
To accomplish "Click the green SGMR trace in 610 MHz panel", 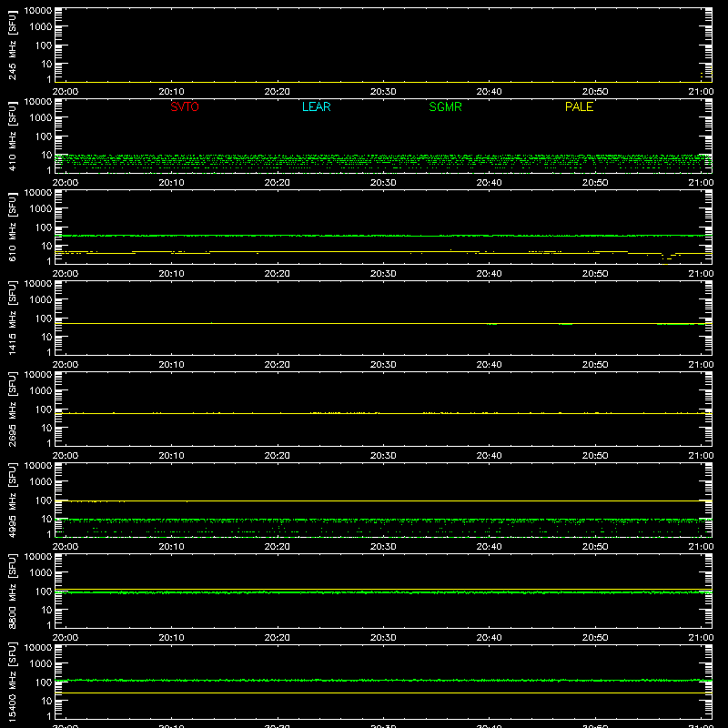I will (383, 236).
